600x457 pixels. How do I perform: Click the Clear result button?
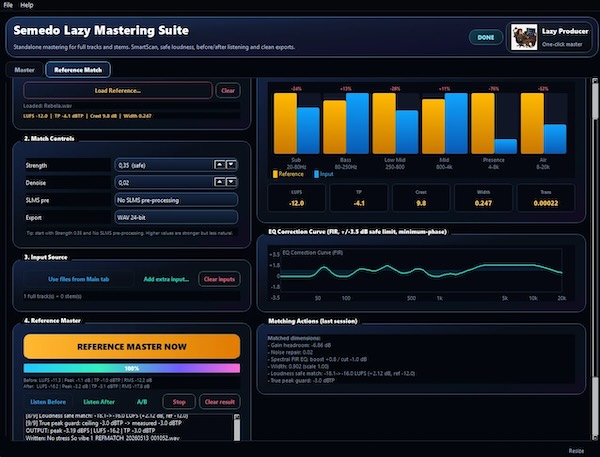[x=220, y=402]
